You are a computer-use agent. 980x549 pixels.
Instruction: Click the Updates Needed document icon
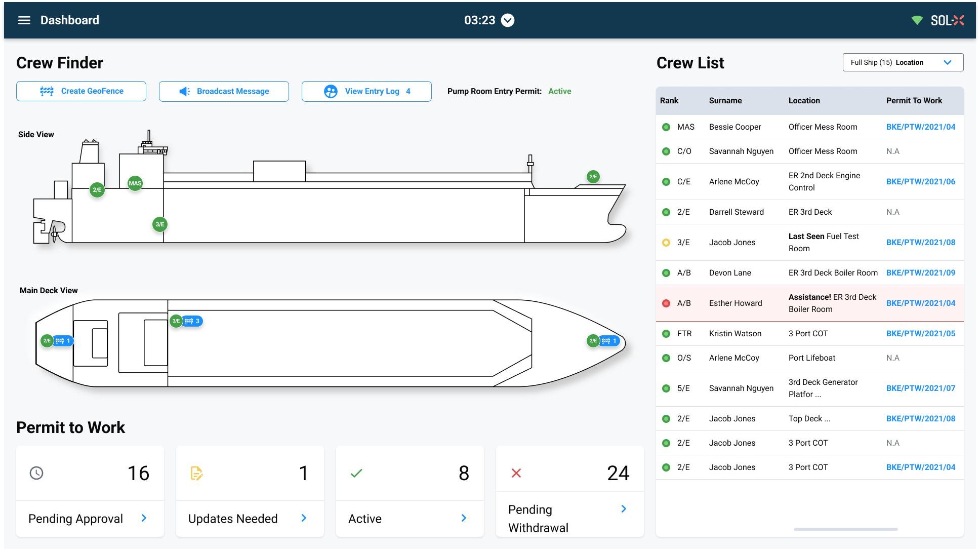196,473
